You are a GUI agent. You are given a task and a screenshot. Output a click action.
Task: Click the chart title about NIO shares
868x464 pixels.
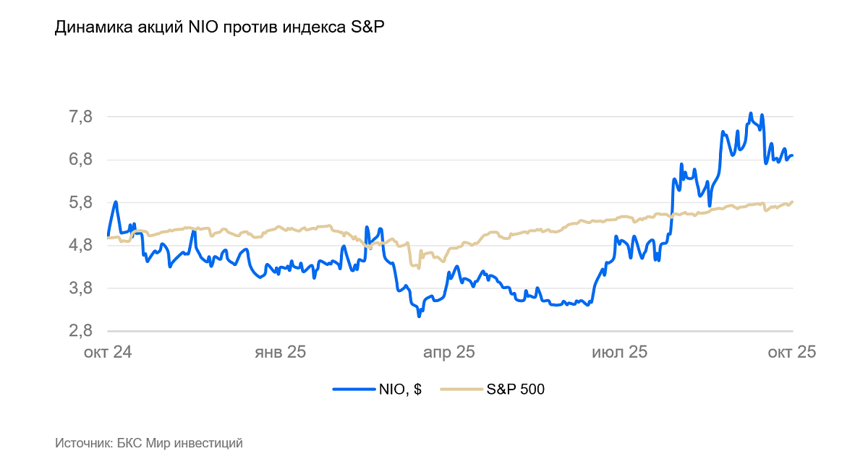click(x=220, y=28)
